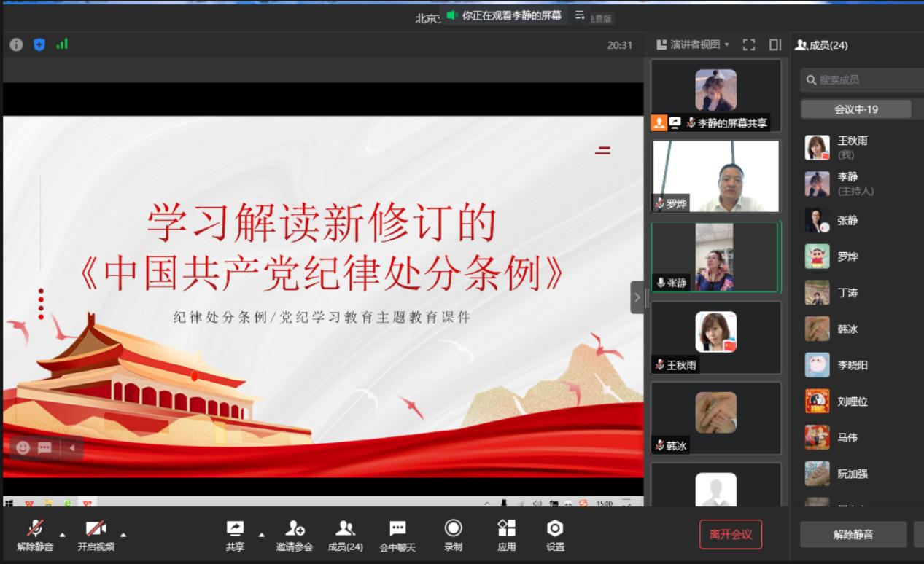Toggle the side-by-side layout view

tap(774, 44)
